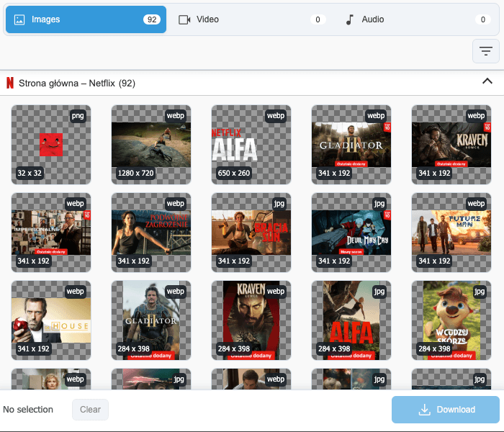This screenshot has width=504, height=432.
Task: Select the Gladiator II 341 x 192 thumbnail
Action: 351,145
